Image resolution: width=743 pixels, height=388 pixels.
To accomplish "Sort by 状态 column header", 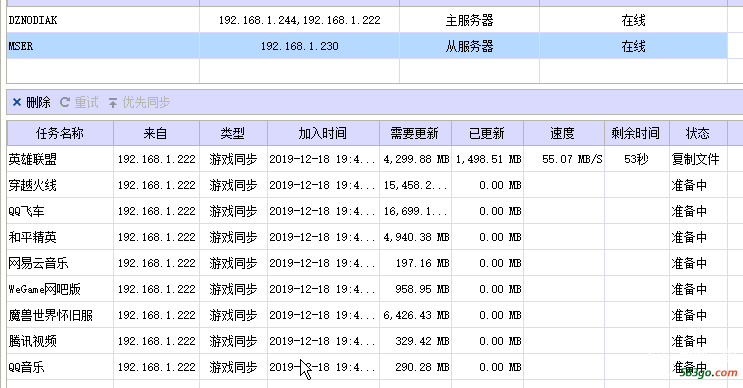I will click(x=698, y=133).
